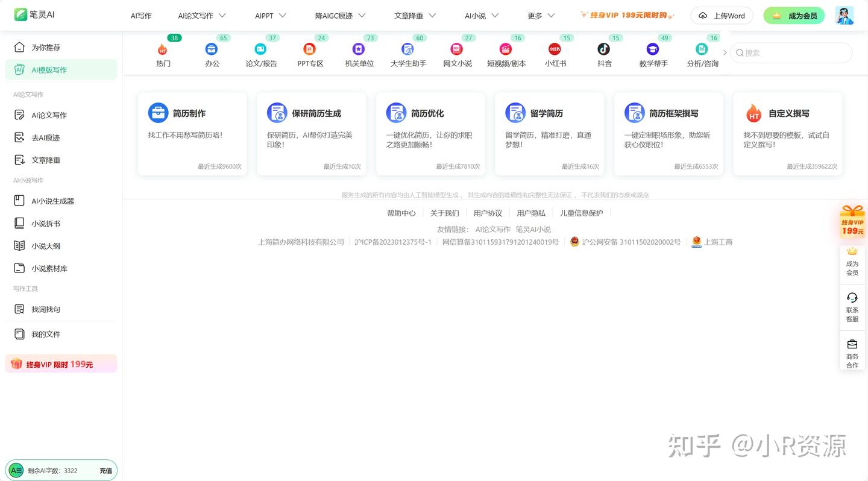
Task: Select the 短视频/剧本 category icon
Action: coord(506,49)
